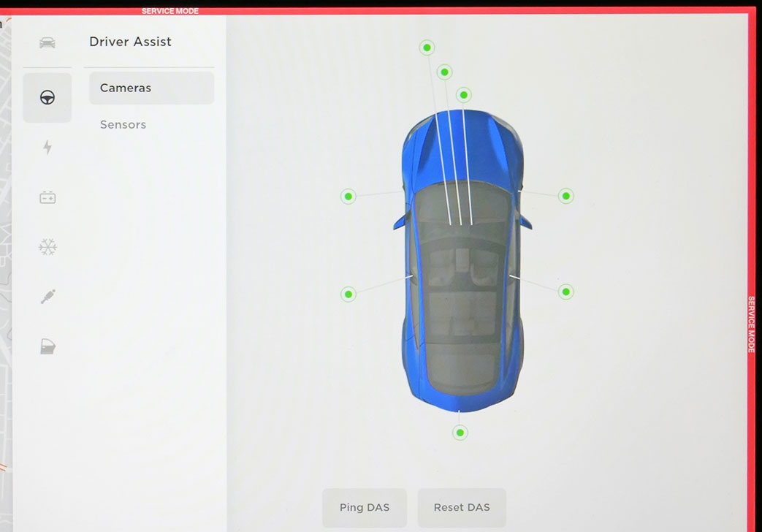Open the closures door icon section
This screenshot has height=532, width=762.
[47, 346]
